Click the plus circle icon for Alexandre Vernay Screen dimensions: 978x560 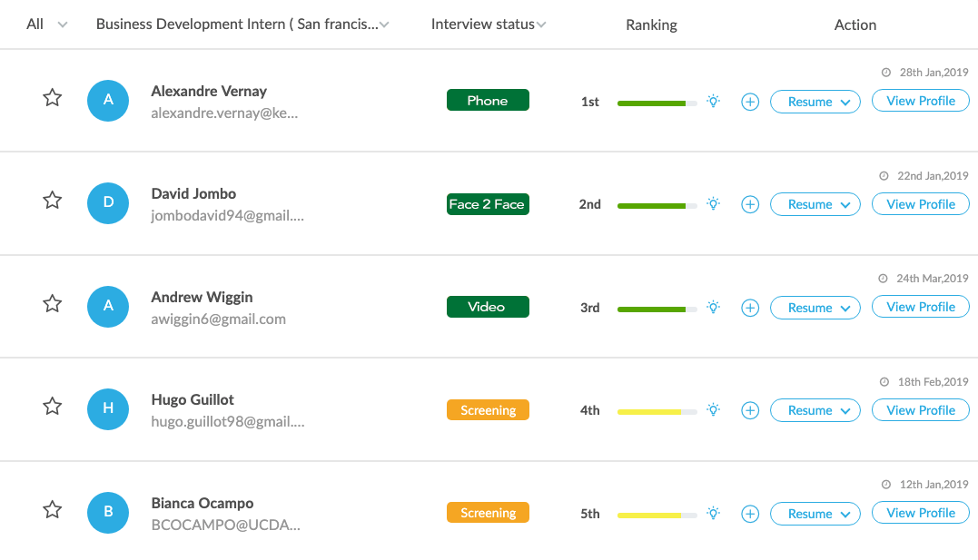click(750, 103)
